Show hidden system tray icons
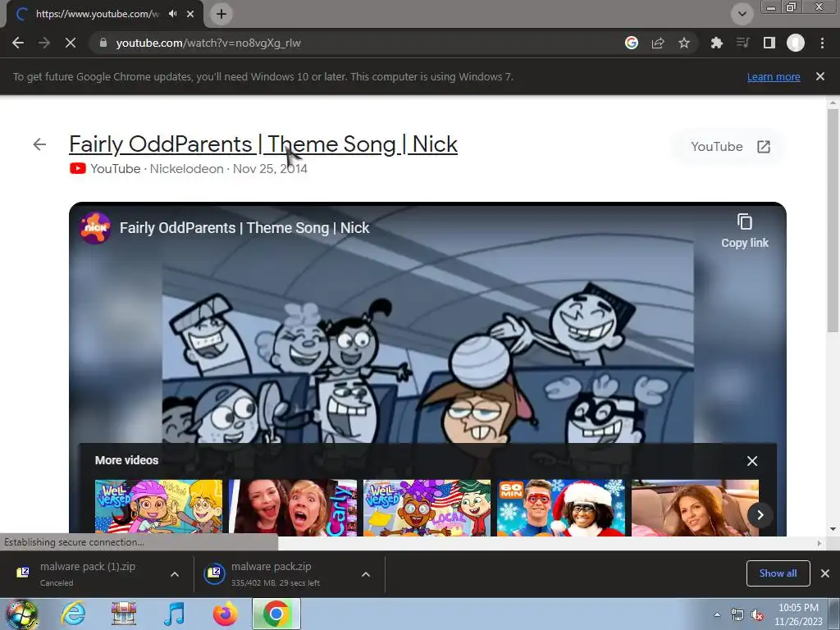Image resolution: width=840 pixels, height=630 pixels. coord(717,614)
